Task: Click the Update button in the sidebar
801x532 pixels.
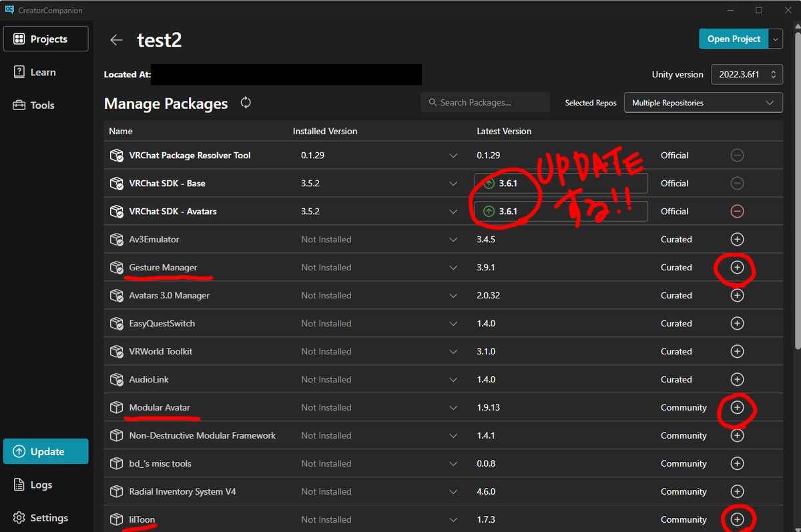Action: (x=45, y=451)
